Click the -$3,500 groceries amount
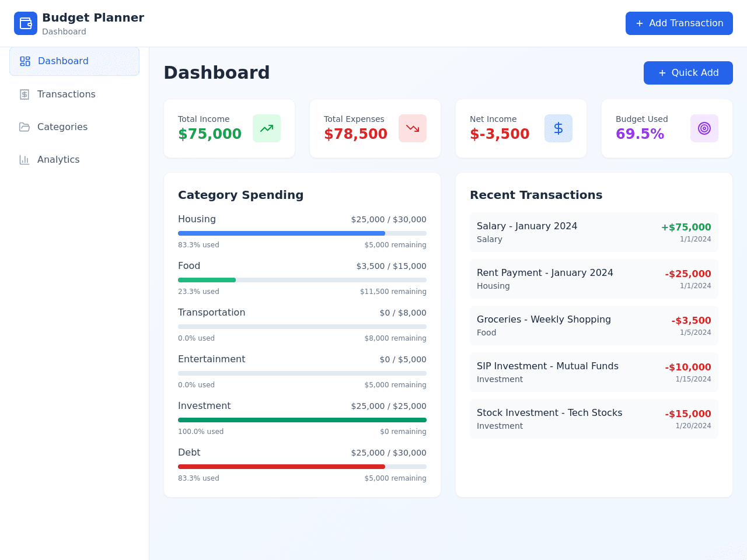 point(691,321)
